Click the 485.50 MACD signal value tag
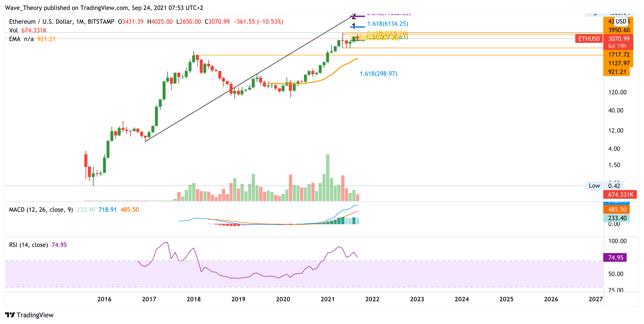The image size is (644, 324). tap(617, 209)
